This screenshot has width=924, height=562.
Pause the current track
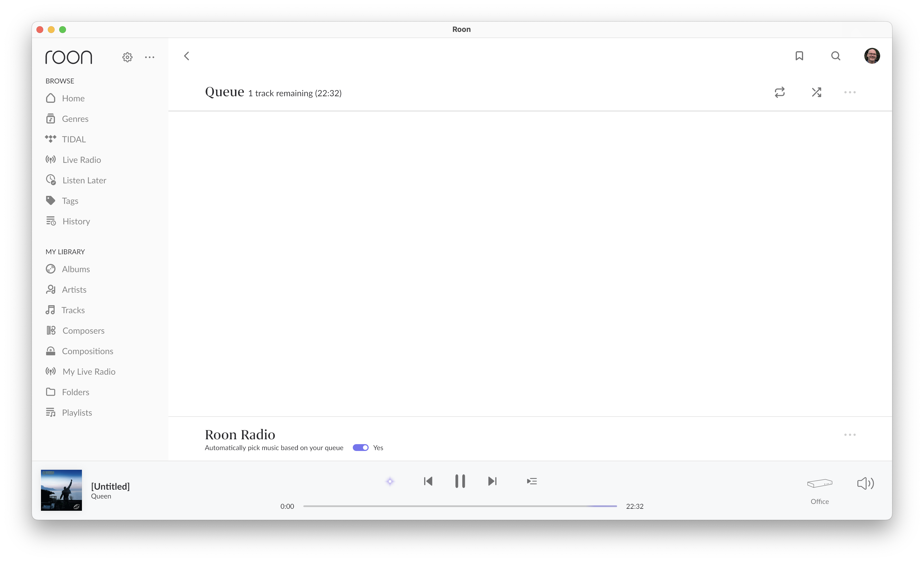pyautogui.click(x=460, y=481)
